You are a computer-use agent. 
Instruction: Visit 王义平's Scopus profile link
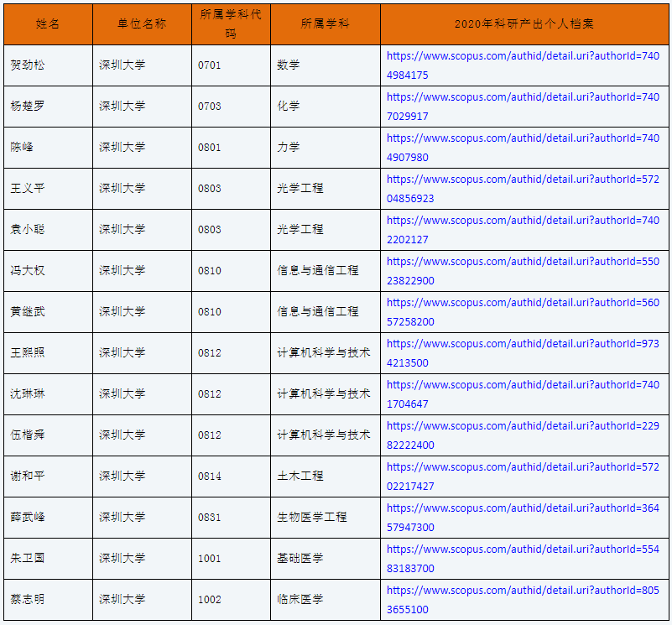(523, 180)
